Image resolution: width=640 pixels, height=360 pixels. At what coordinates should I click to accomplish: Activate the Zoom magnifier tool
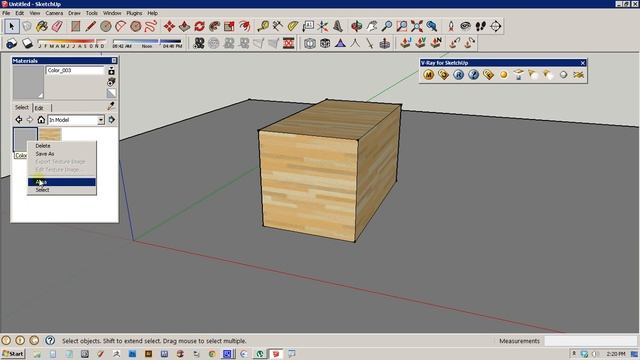[x=387, y=27]
